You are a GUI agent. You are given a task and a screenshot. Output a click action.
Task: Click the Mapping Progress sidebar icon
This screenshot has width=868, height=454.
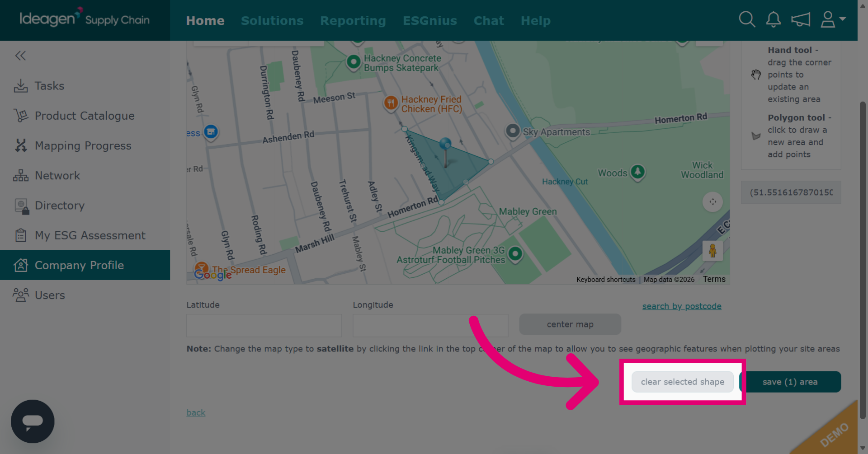pyautogui.click(x=21, y=145)
